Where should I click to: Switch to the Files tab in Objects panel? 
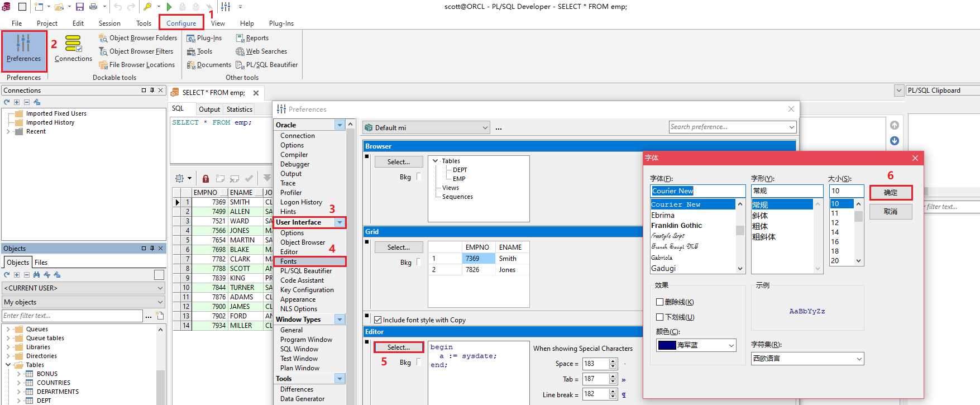pos(41,263)
